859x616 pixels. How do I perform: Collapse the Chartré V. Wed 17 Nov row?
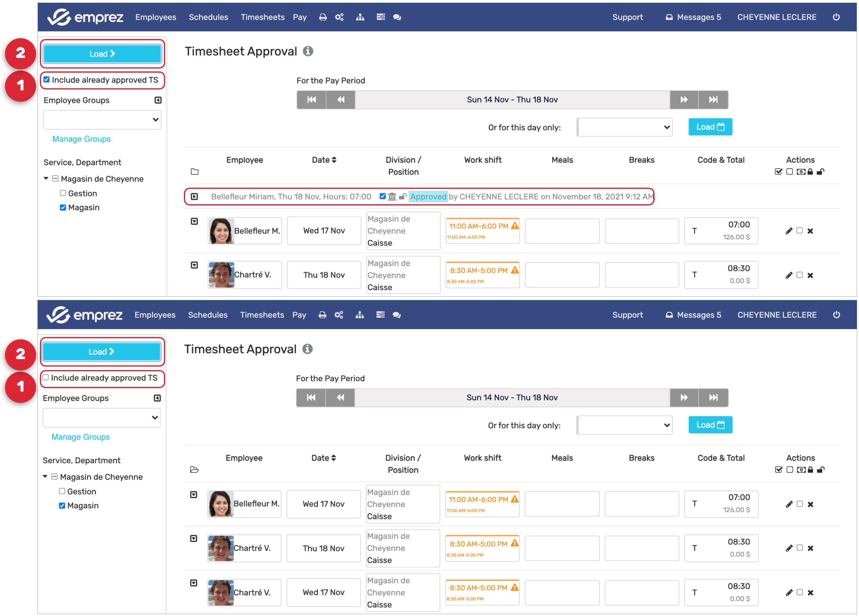[194, 583]
